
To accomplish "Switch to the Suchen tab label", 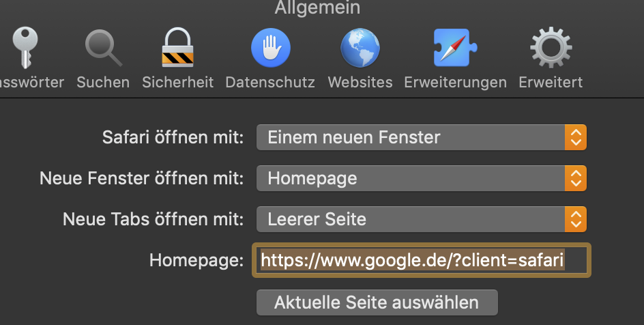I will [103, 83].
